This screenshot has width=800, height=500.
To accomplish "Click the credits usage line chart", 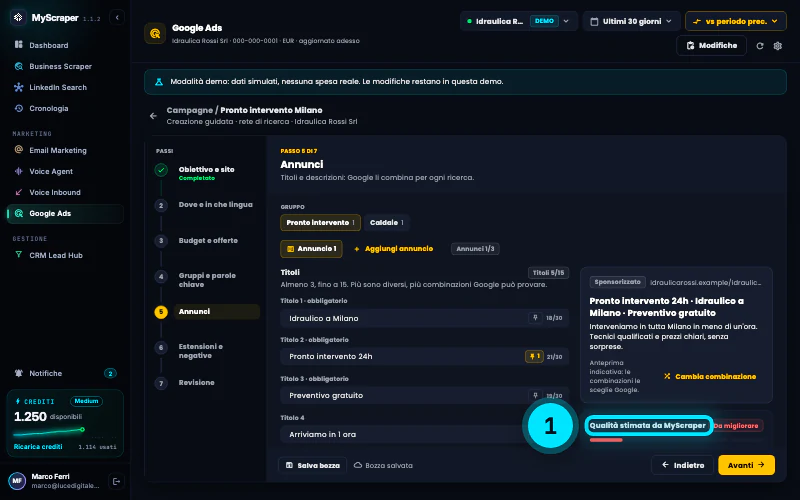I will point(49,433).
